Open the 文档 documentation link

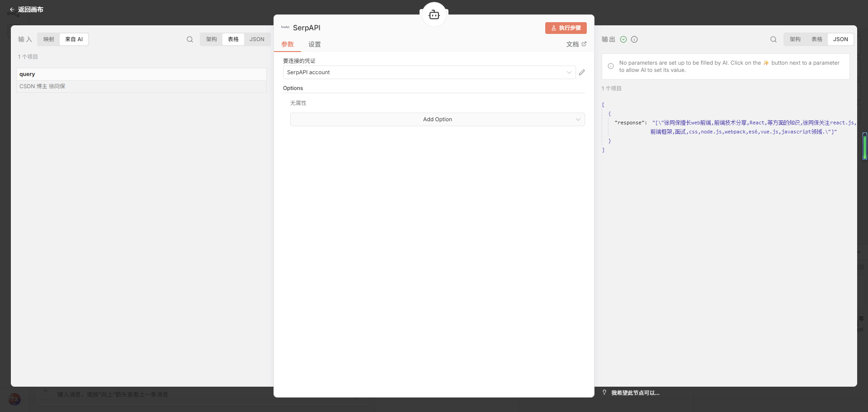[576, 44]
